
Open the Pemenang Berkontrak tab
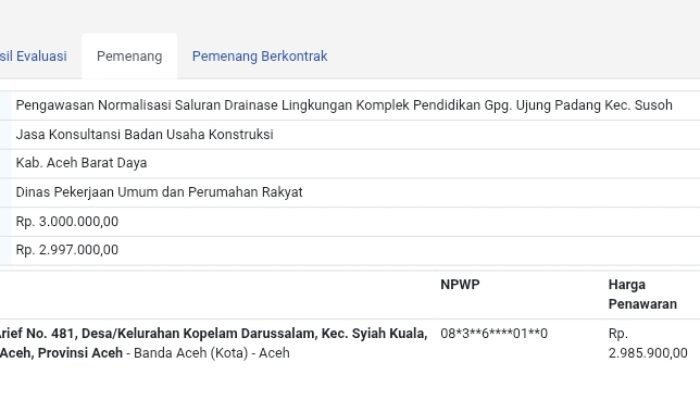(259, 56)
